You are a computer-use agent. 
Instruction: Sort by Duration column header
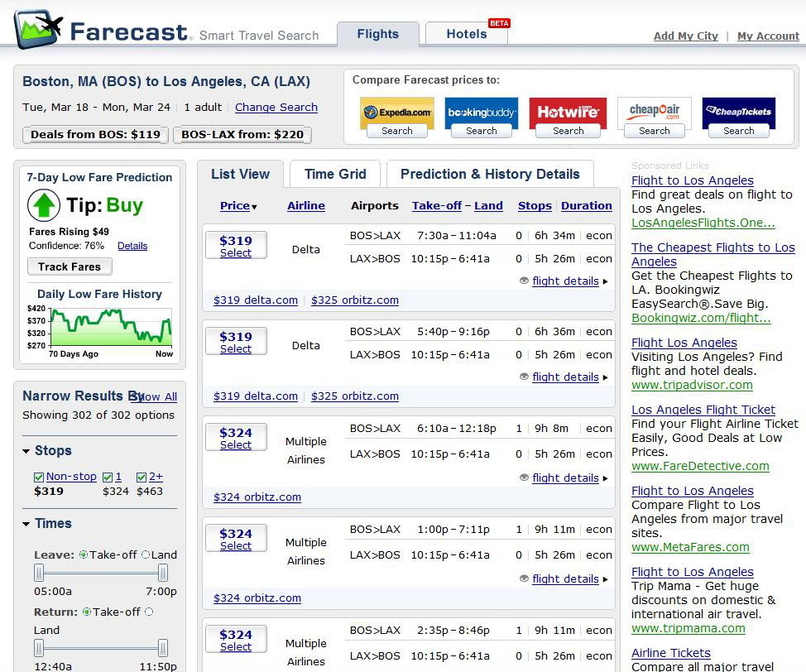[587, 206]
